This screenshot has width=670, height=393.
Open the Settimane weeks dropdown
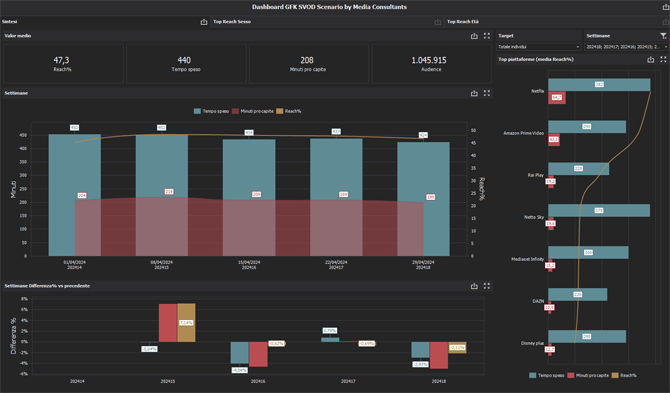tap(626, 47)
